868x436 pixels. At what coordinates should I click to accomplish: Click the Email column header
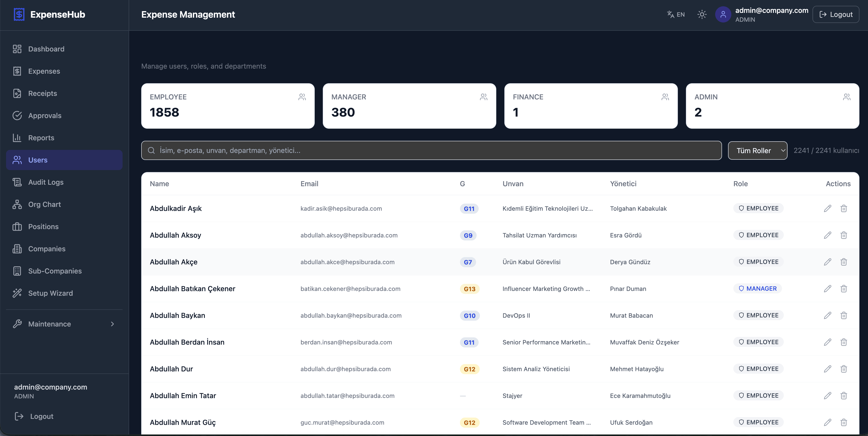(x=309, y=184)
